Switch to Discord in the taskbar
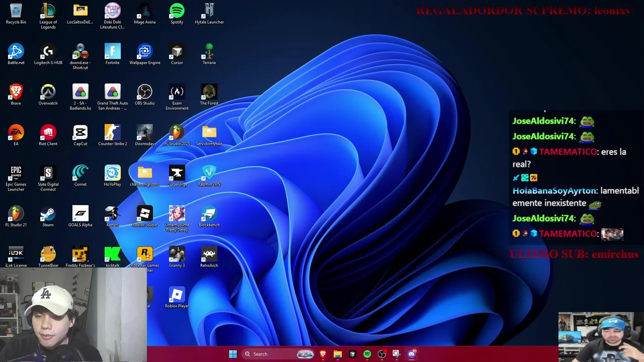 point(412,354)
